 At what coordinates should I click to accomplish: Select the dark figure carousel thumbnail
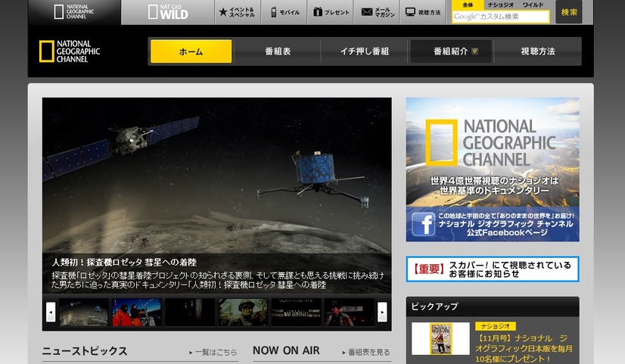point(190,313)
